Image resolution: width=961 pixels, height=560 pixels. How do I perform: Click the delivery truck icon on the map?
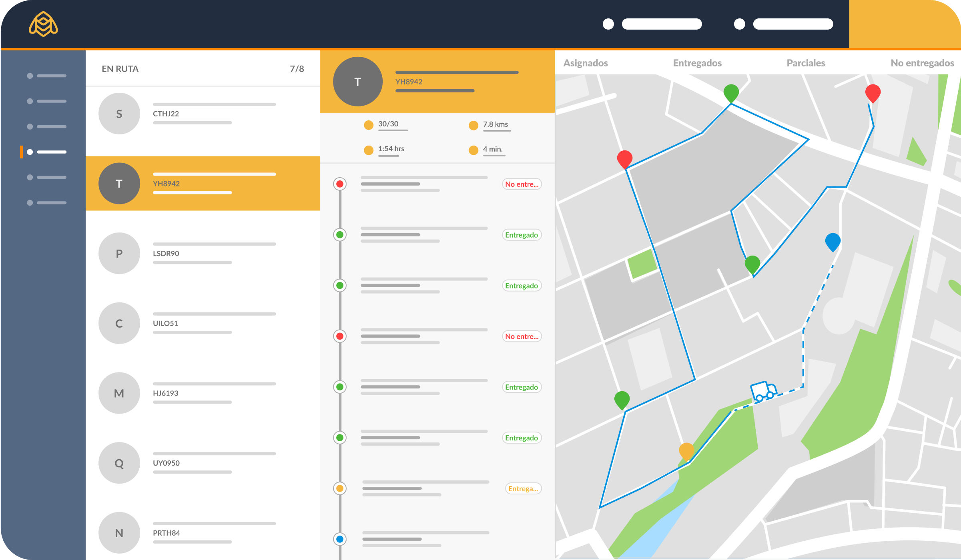coord(763,391)
